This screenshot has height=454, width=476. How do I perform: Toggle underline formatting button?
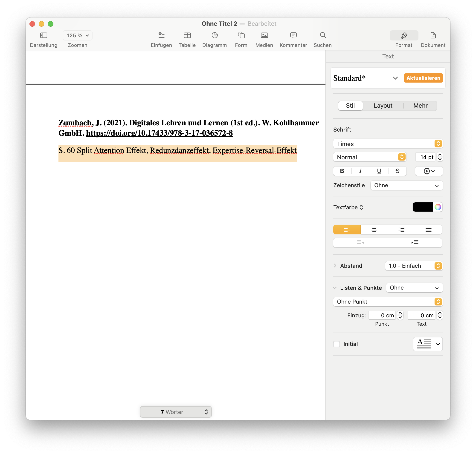point(379,171)
